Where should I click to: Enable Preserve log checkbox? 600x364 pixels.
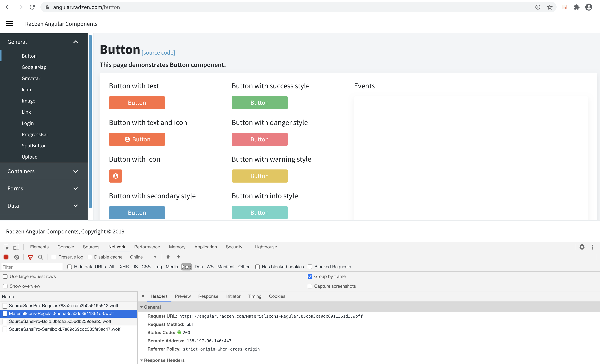tap(54, 257)
